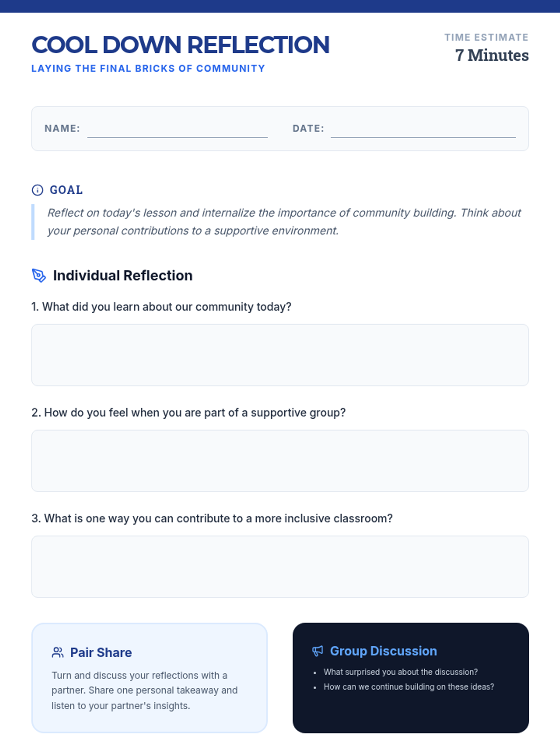
Task: Click the subtitle Laying the Final Bricks
Action: [x=148, y=69]
